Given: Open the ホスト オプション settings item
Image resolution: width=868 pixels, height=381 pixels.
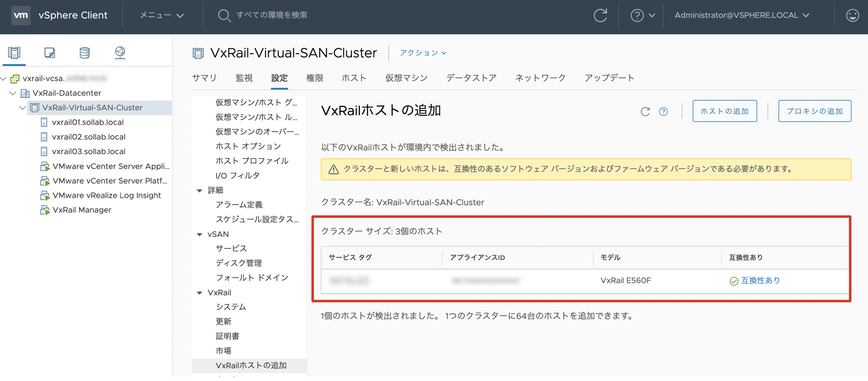Looking at the screenshot, I should (248, 146).
